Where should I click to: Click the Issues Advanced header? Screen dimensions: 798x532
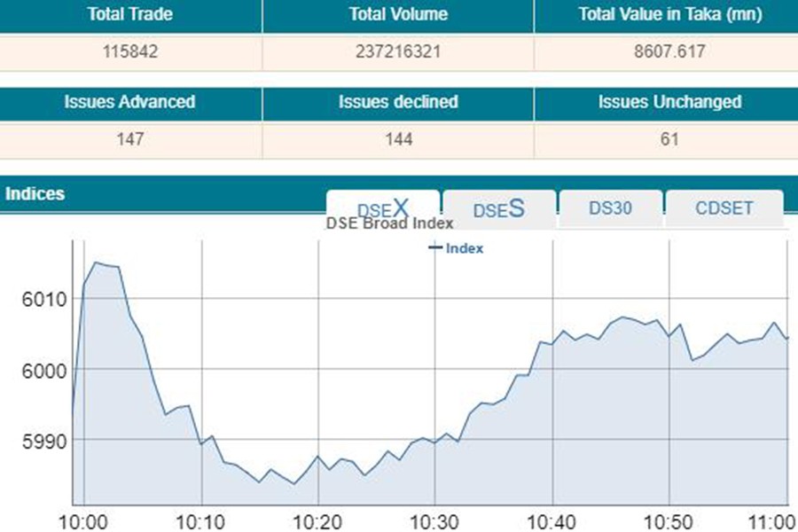coord(130,102)
